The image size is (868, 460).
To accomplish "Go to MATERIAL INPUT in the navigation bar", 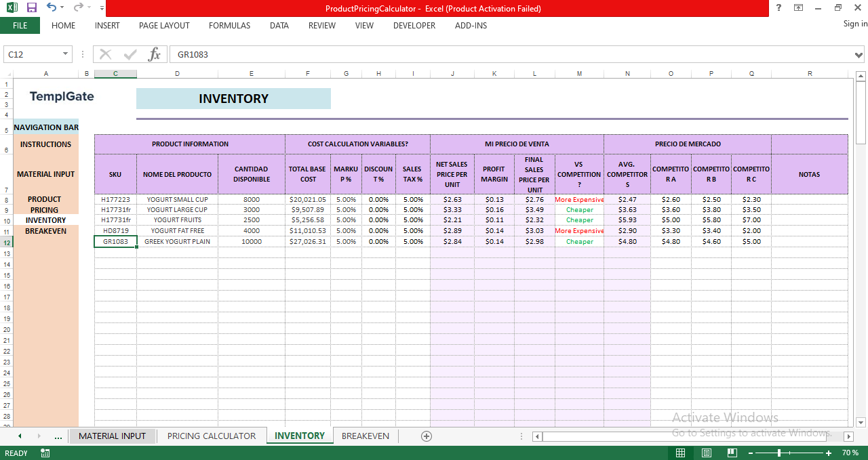I will coord(45,174).
